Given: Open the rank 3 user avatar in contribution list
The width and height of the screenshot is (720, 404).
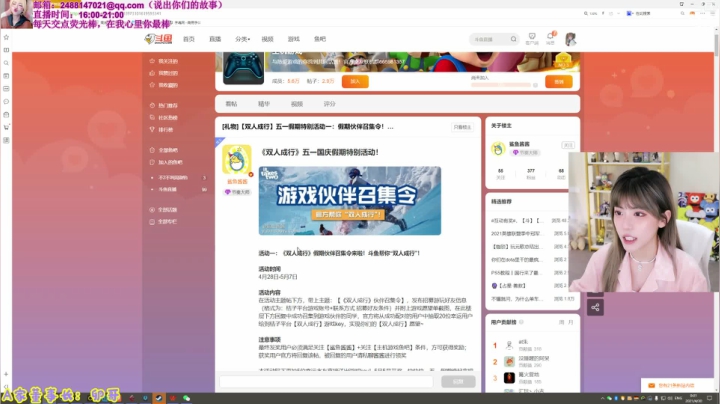Looking at the screenshot, I should (x=509, y=378).
